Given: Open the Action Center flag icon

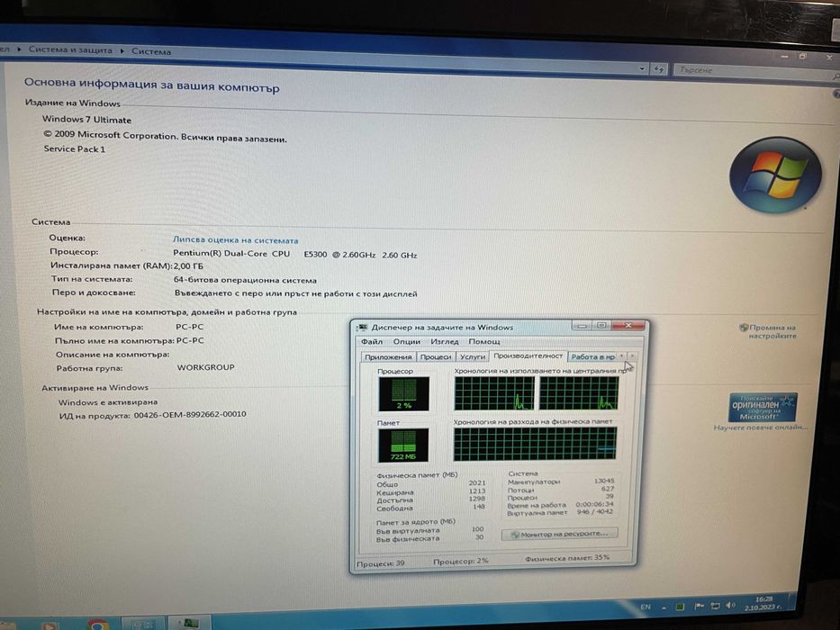Looking at the screenshot, I should pyautogui.click(x=699, y=606).
